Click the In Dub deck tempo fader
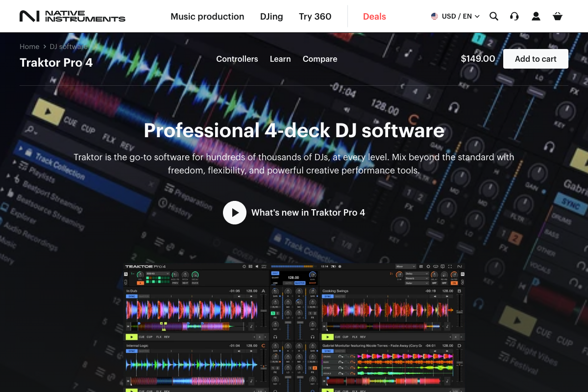The image size is (588, 392). [x=264, y=311]
